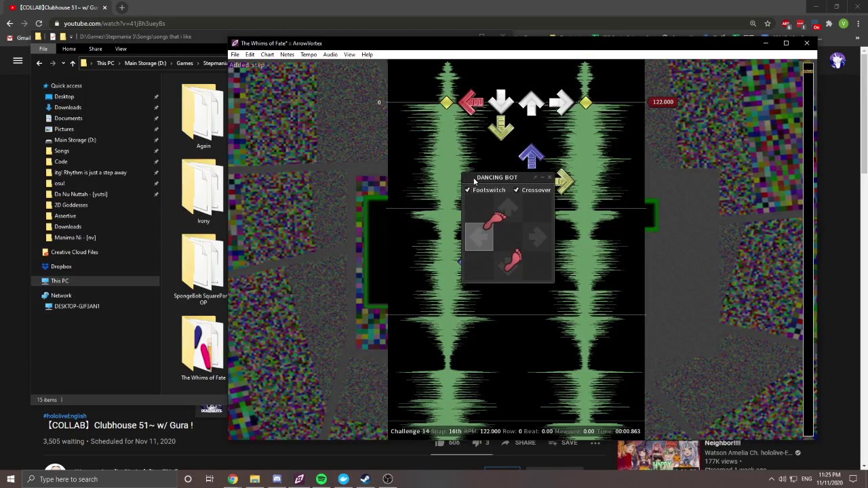868x488 pixels.
Task: Go up one folder in Explorer
Action: [73, 63]
